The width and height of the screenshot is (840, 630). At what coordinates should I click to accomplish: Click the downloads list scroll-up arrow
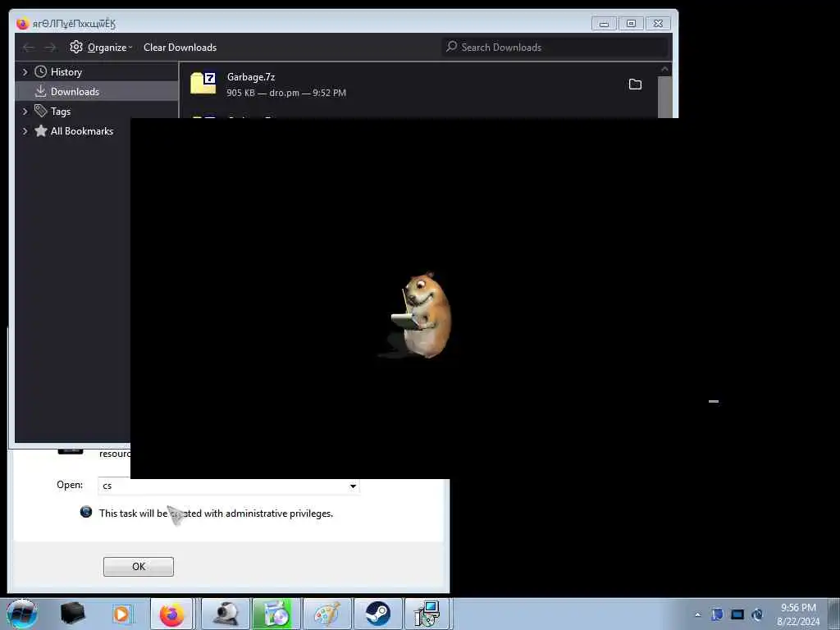[x=664, y=69]
